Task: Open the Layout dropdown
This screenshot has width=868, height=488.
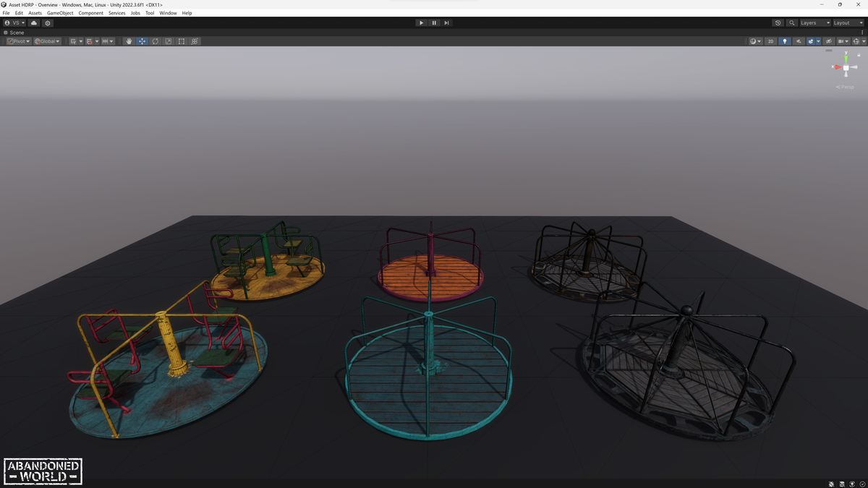Action: [x=848, y=23]
